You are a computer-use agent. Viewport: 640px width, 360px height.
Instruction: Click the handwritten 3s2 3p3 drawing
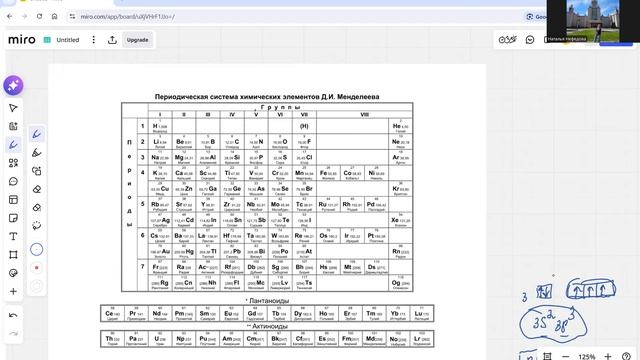(x=553, y=323)
